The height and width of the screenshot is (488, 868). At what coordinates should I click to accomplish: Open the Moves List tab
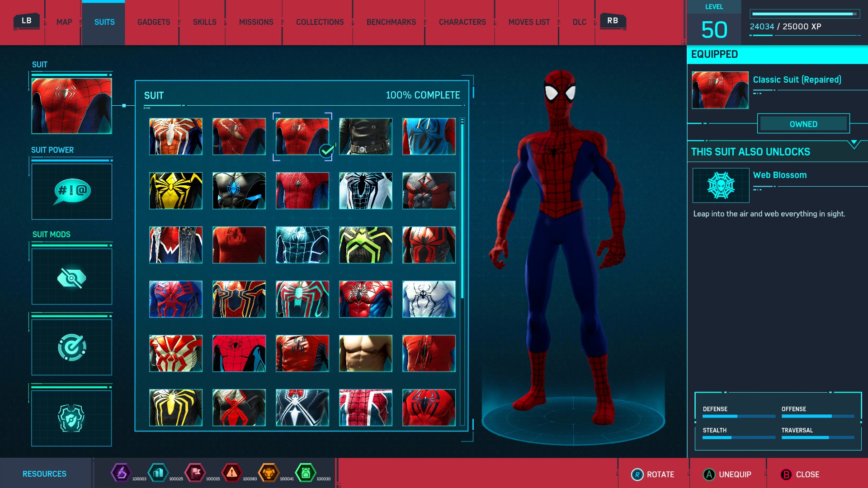coord(529,22)
